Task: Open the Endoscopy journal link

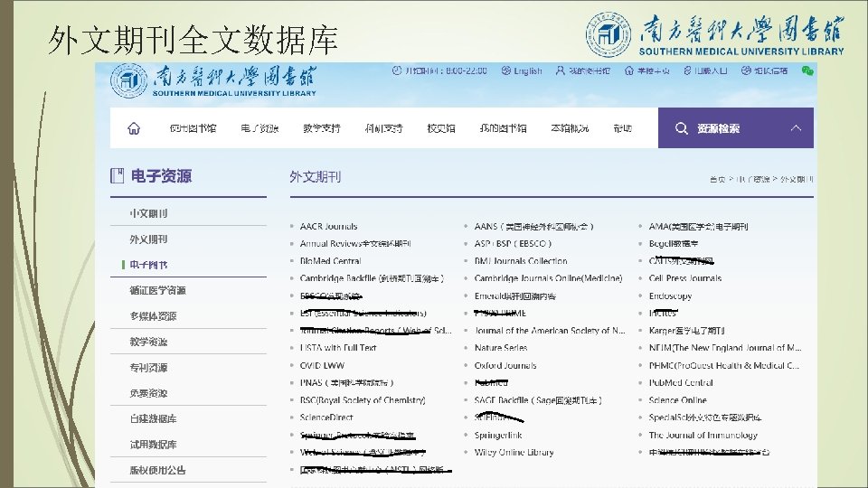Action: 670,296
